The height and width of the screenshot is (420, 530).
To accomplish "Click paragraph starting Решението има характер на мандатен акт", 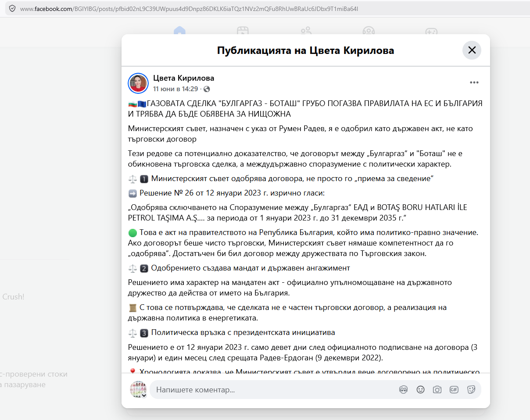I will click(290, 288).
